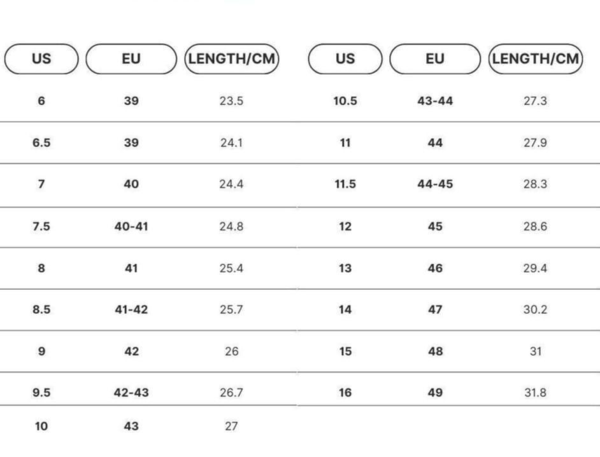Select the EU size 47 cell
This screenshot has height=457, width=600.
point(435,310)
